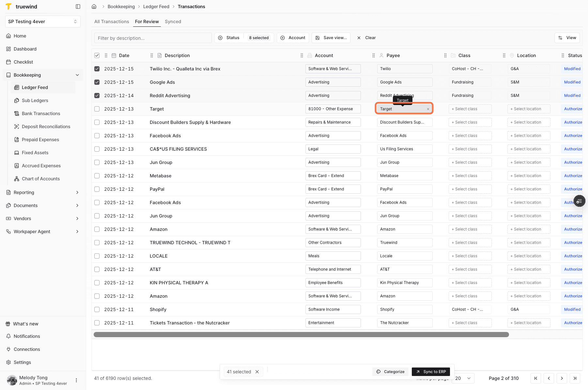This screenshot has height=390, width=588.
Task: Go to Dashboard from the sidebar
Action: (25, 49)
